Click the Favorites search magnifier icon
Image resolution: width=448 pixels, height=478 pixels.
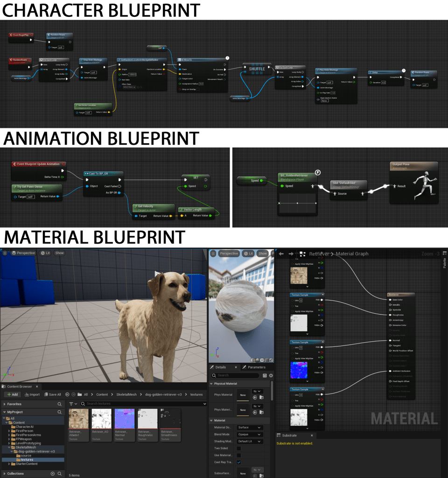click(59, 404)
